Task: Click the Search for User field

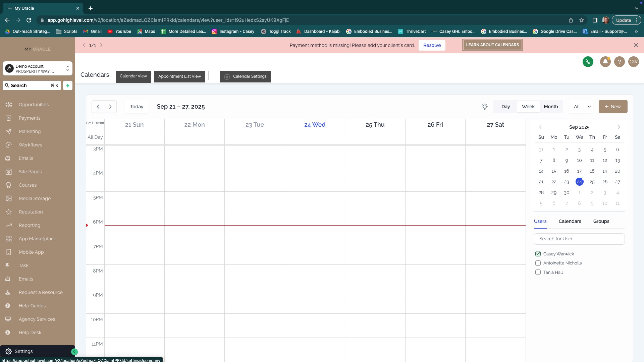Action: (579, 239)
